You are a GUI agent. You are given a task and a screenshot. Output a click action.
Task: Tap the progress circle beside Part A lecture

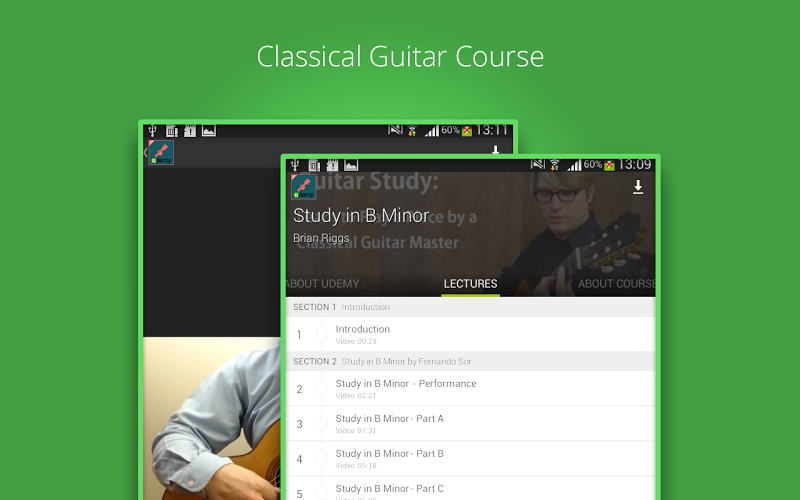tap(321, 423)
